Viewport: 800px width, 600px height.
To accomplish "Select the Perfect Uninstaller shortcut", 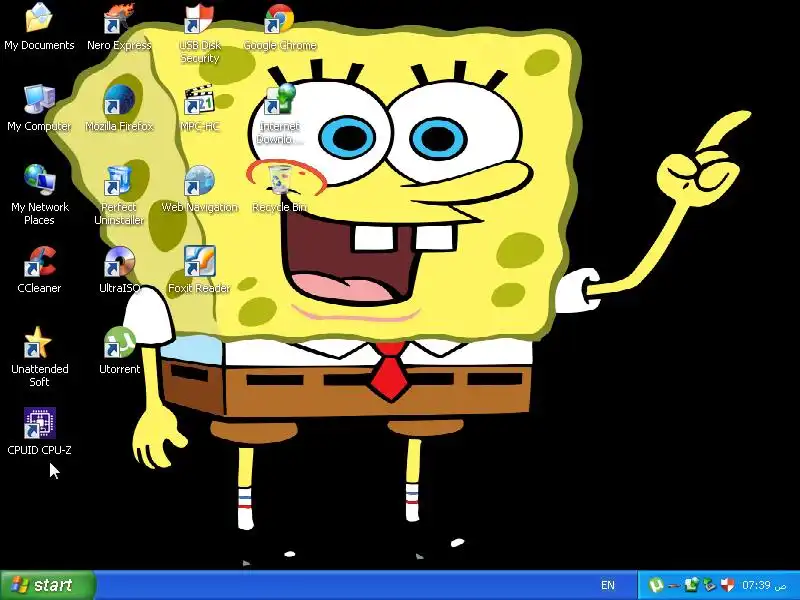I will [119, 194].
